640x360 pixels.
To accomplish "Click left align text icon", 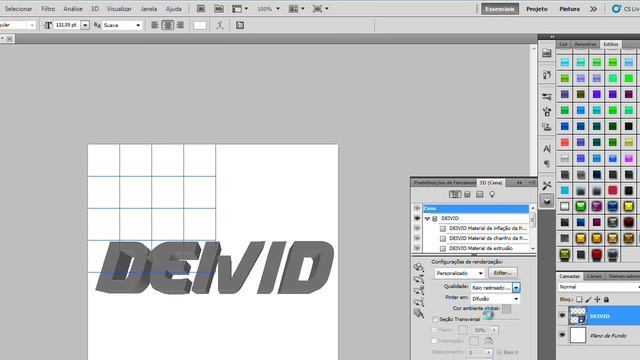I will (155, 25).
